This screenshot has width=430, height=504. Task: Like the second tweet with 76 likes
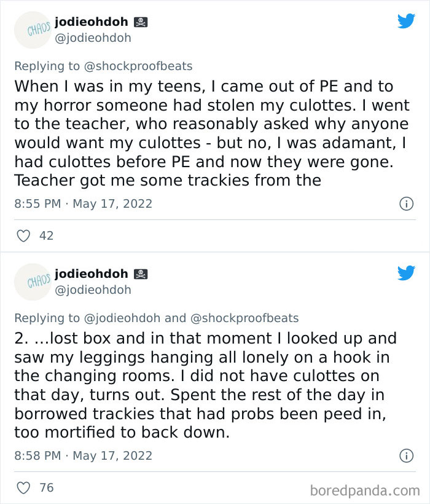click(23, 488)
